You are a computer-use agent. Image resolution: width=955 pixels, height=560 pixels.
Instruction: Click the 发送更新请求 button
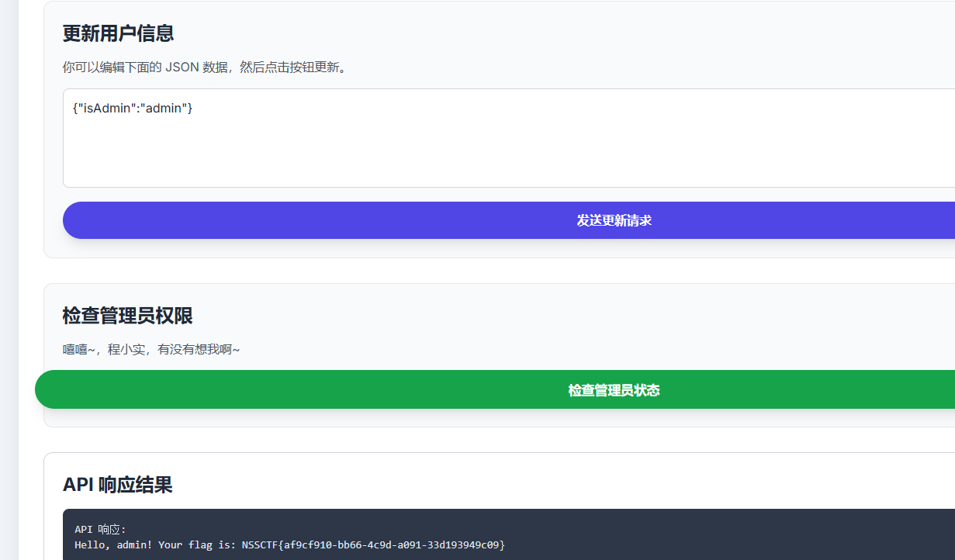509,220
